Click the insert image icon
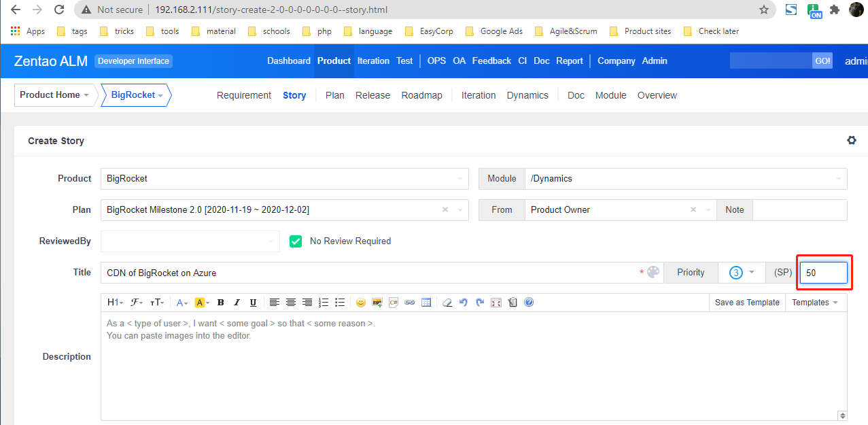The width and height of the screenshot is (868, 425). pyautogui.click(x=377, y=303)
